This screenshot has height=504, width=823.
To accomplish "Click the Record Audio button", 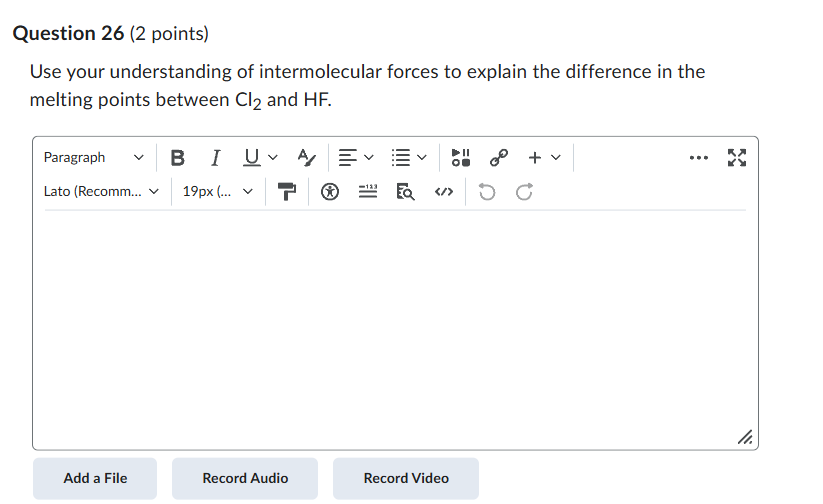I will click(245, 478).
